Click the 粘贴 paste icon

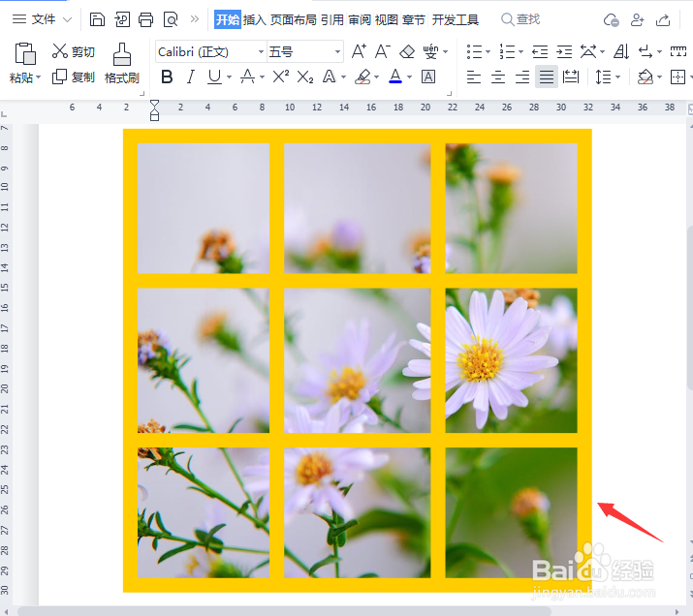tap(25, 54)
